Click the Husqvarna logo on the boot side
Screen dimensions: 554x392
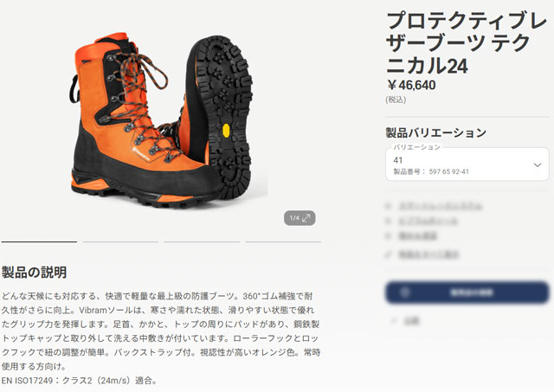tap(141, 155)
